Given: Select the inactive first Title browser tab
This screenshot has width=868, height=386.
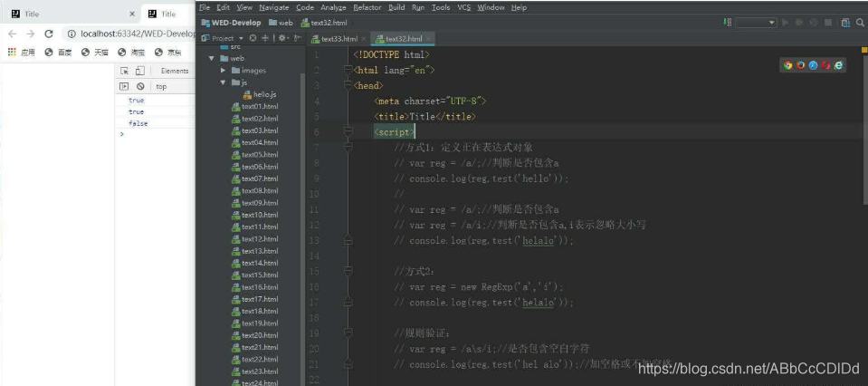Looking at the screenshot, I should click(72, 14).
